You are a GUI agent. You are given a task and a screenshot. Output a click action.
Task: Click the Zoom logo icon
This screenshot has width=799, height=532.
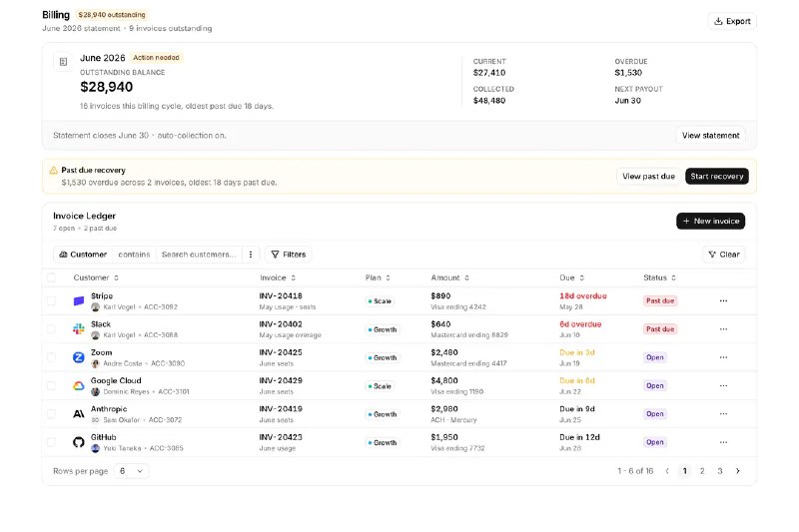(x=79, y=357)
